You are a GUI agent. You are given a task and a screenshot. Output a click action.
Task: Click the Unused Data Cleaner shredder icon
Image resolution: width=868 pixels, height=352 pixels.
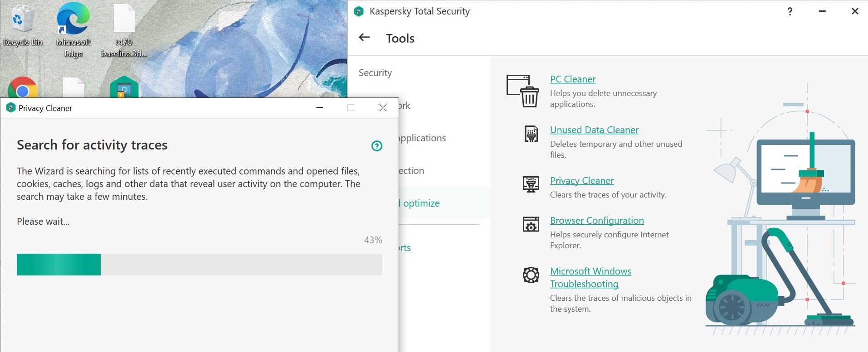coord(531,134)
